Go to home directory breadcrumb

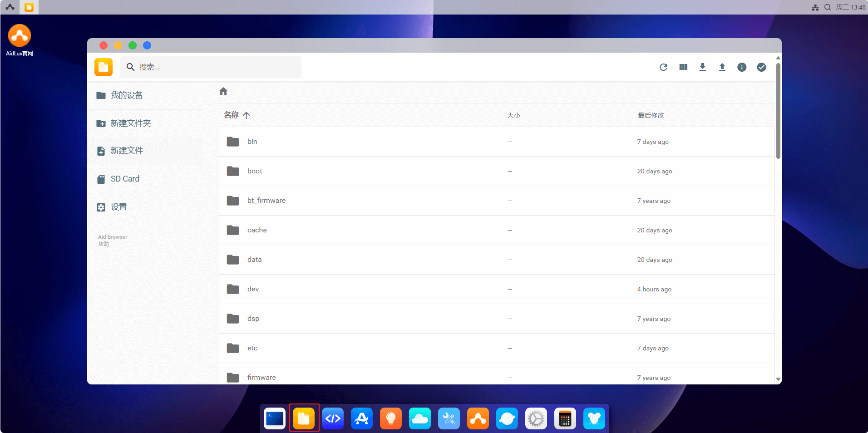point(223,91)
